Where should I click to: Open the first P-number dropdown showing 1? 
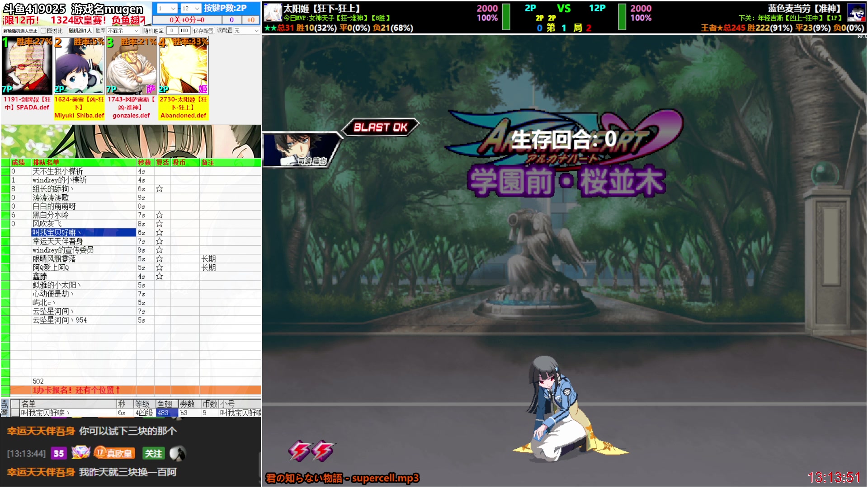pyautogui.click(x=167, y=9)
